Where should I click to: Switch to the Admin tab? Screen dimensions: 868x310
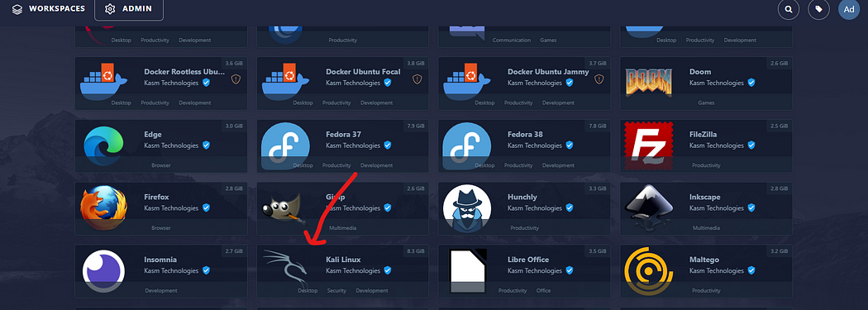(x=129, y=9)
